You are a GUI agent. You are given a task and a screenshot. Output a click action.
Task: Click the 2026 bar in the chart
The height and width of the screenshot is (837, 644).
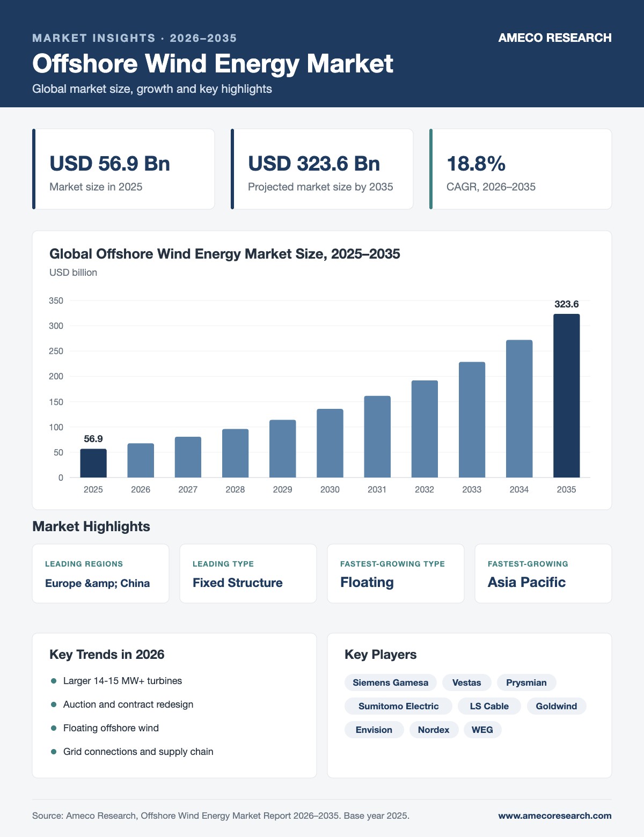click(x=141, y=460)
